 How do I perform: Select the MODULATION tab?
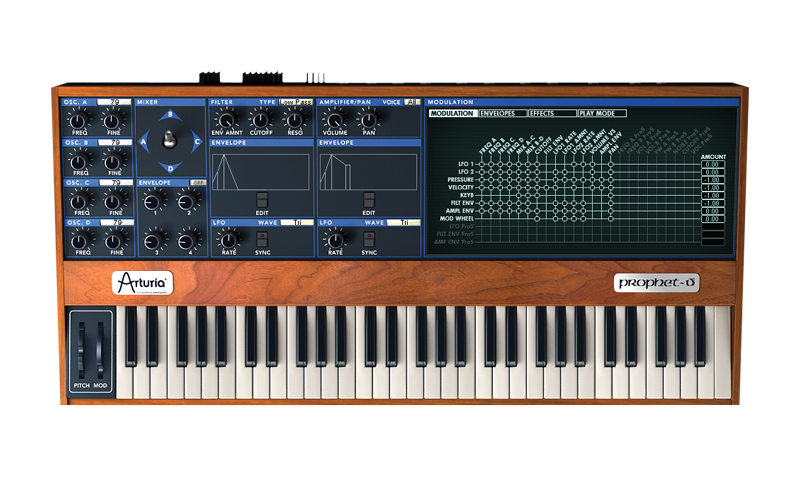click(453, 113)
